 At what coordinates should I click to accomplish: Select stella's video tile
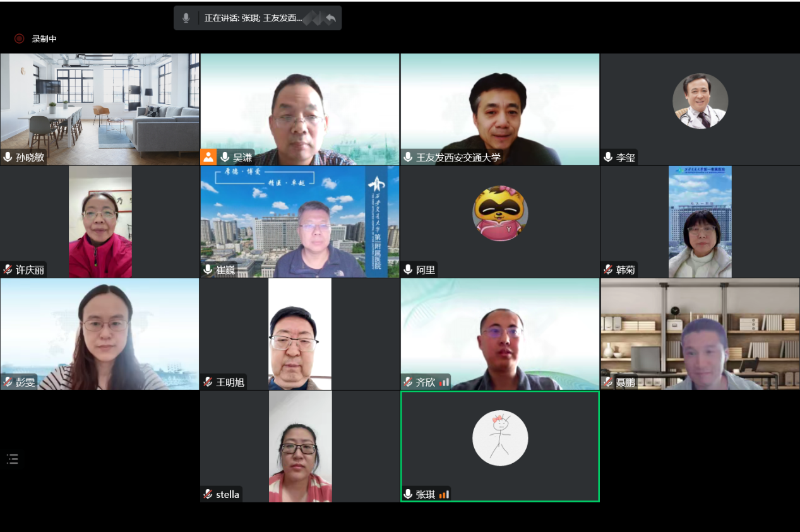pos(300,446)
